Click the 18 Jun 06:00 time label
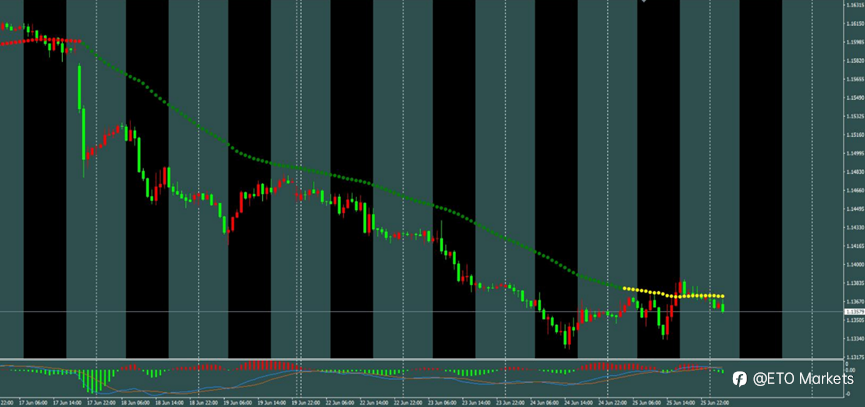The image size is (865, 407). pos(134,403)
